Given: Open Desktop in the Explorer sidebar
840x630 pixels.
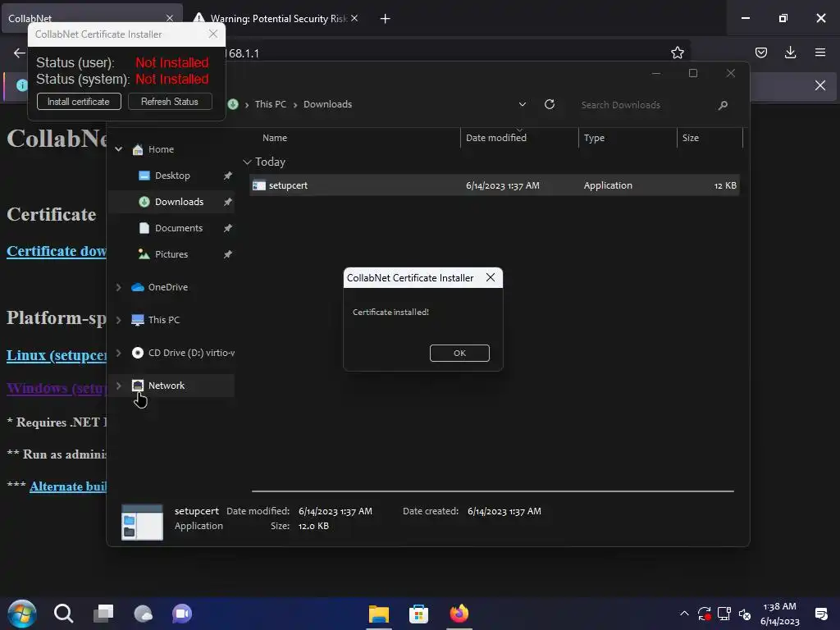Looking at the screenshot, I should click(x=172, y=176).
